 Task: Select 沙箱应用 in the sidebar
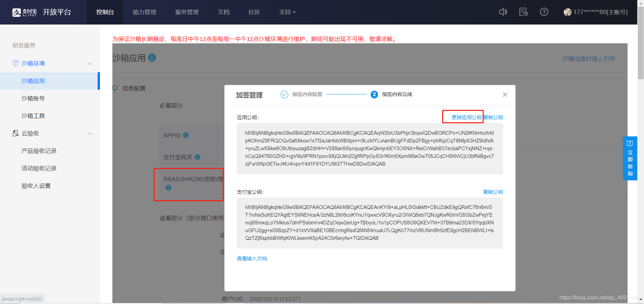[50, 81]
